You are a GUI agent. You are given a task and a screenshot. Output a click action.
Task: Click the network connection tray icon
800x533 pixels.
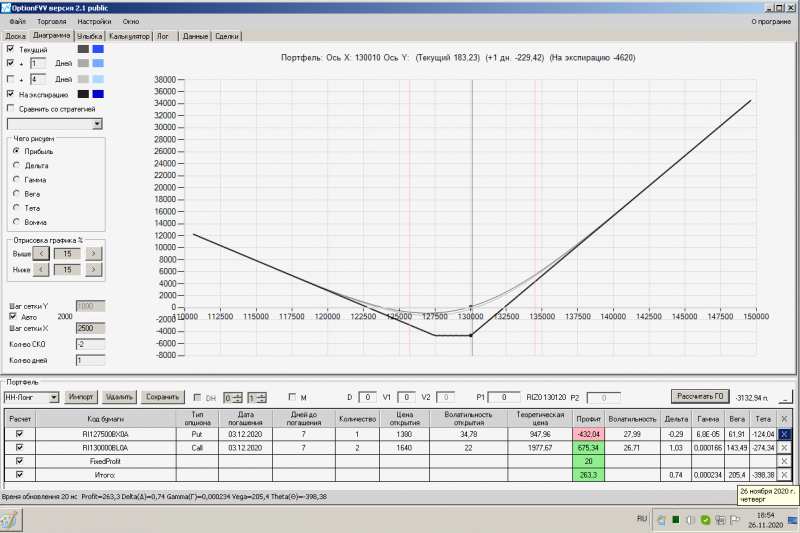click(720, 520)
